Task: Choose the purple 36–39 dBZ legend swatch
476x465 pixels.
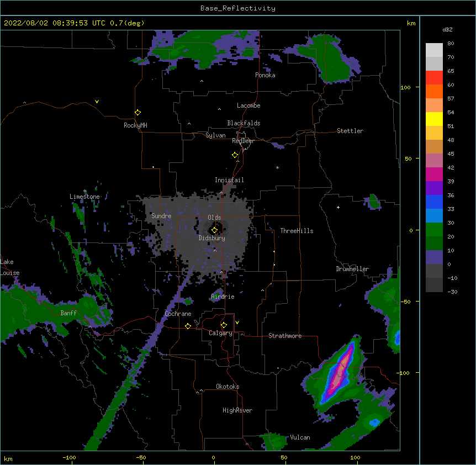Action: [434, 188]
